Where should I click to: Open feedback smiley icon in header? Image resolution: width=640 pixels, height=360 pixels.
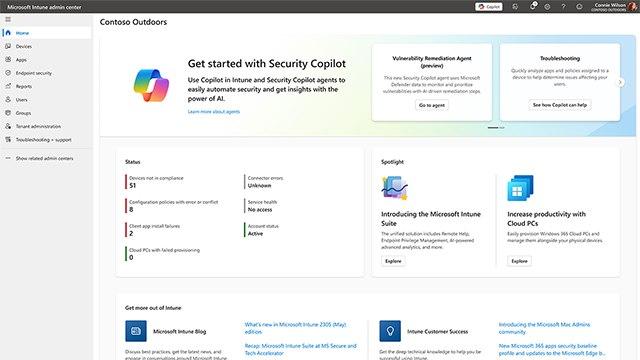[x=579, y=7]
